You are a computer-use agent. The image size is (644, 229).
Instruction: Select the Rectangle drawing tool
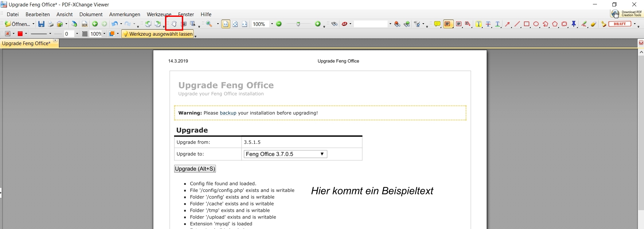527,24
